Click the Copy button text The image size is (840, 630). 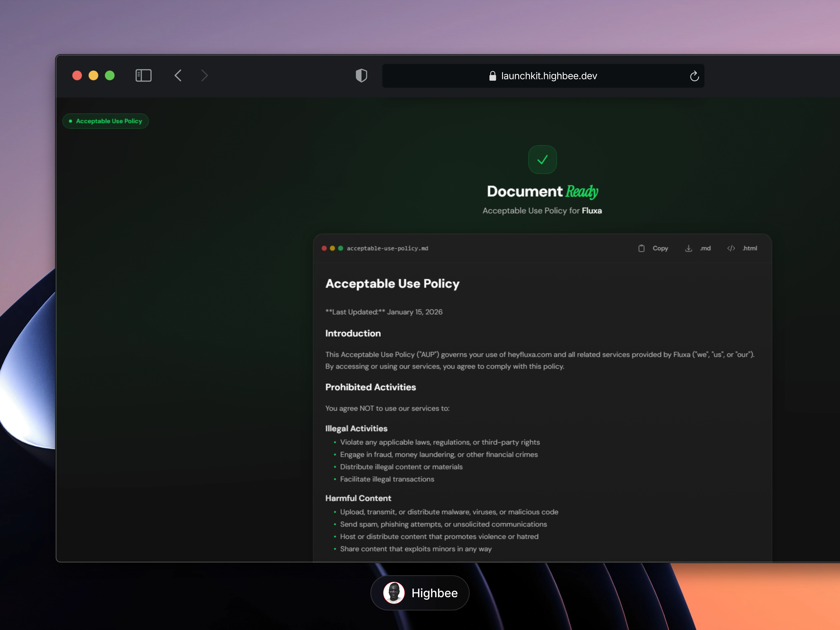pos(660,248)
